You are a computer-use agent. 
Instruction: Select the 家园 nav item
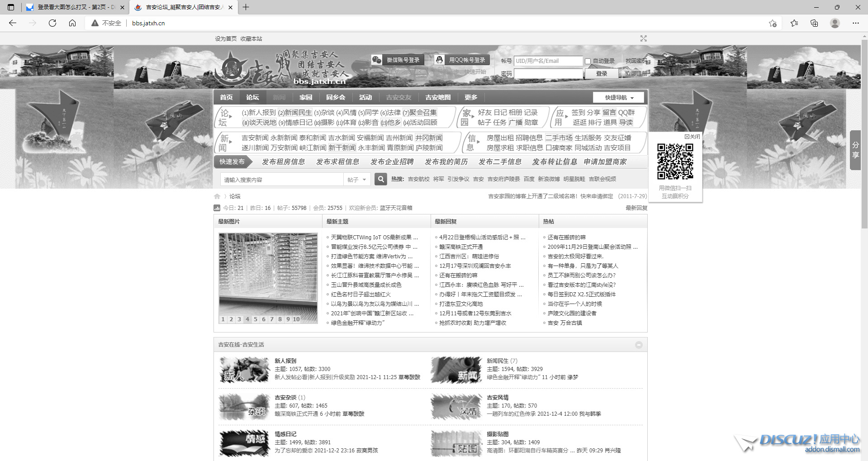[x=306, y=97]
